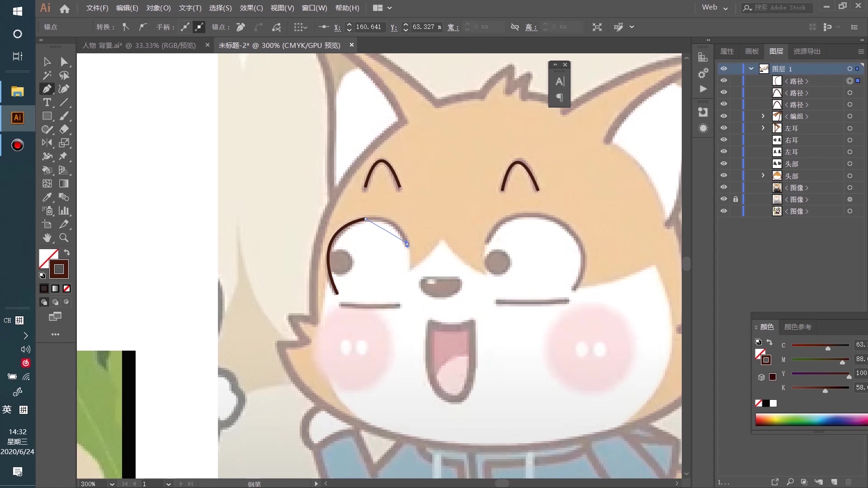Click the Home icon in menu bar
868x488 pixels.
65,8
